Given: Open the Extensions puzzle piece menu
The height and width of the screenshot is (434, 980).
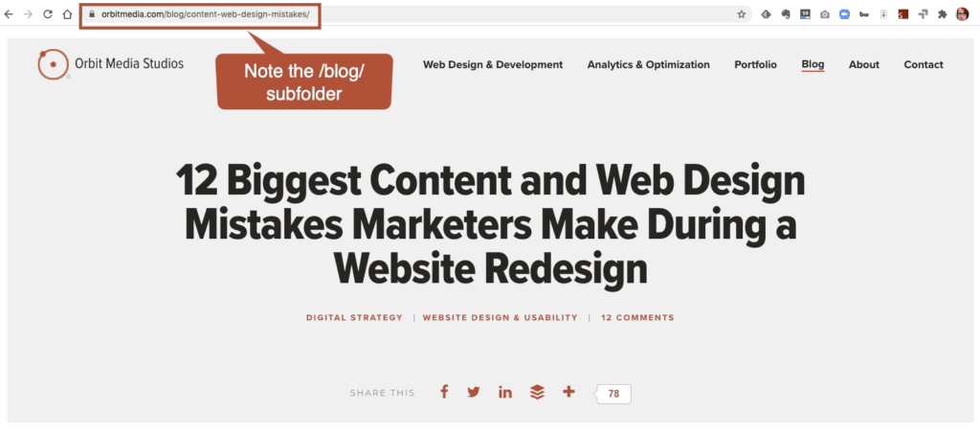Looking at the screenshot, I should click(943, 14).
